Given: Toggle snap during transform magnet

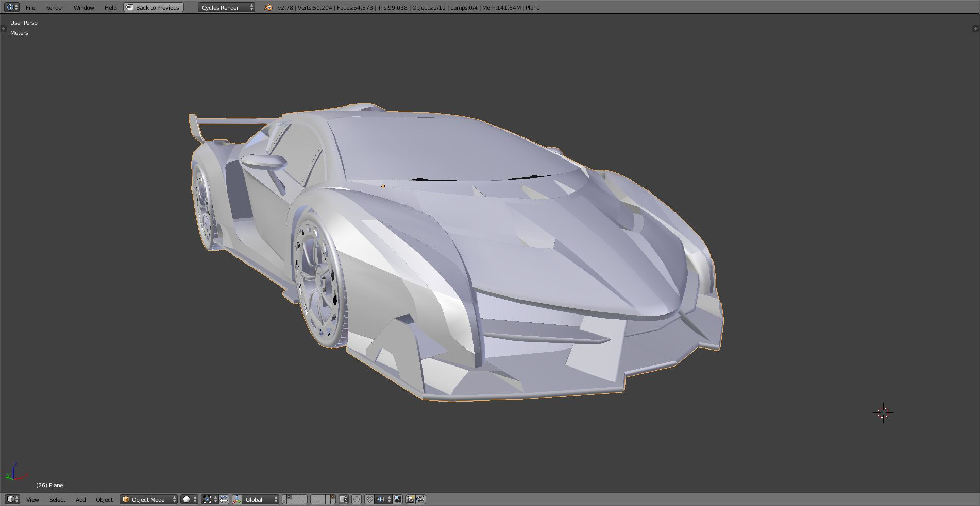Looking at the screenshot, I should 369,499.
